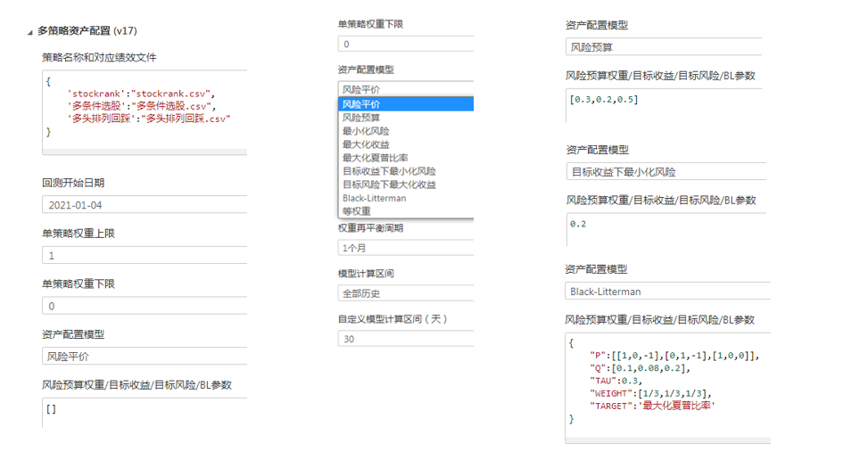Choose 最大化夏普比率 from the dropdown list
This screenshot has height=460, width=868.
(x=406, y=158)
